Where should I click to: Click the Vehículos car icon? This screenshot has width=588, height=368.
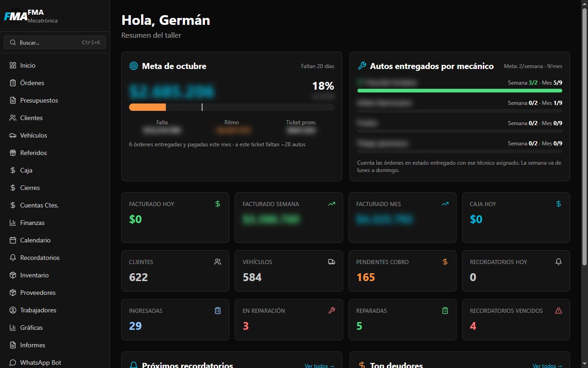13,135
